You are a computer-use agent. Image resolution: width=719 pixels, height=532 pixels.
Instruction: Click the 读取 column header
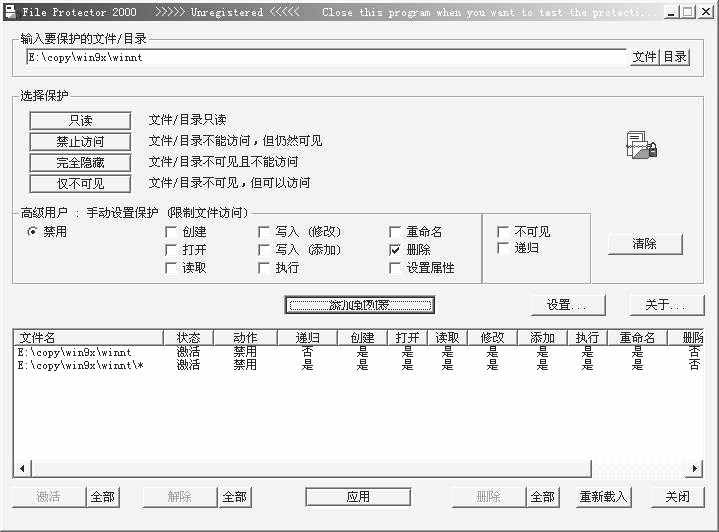pyautogui.click(x=447, y=338)
